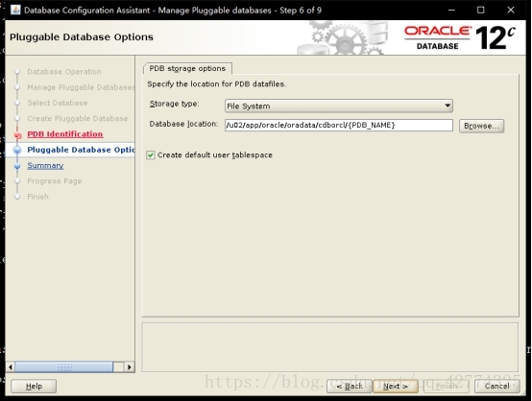532x401 pixels.
Task: Click the Database location label
Action: point(183,124)
